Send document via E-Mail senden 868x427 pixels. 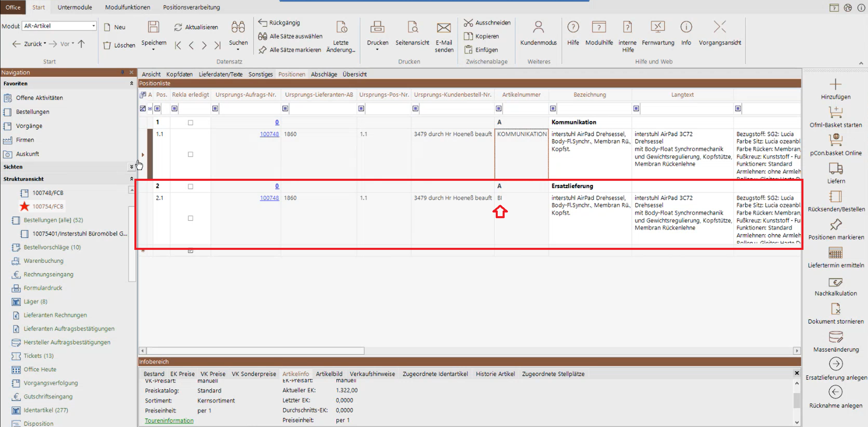(x=443, y=28)
